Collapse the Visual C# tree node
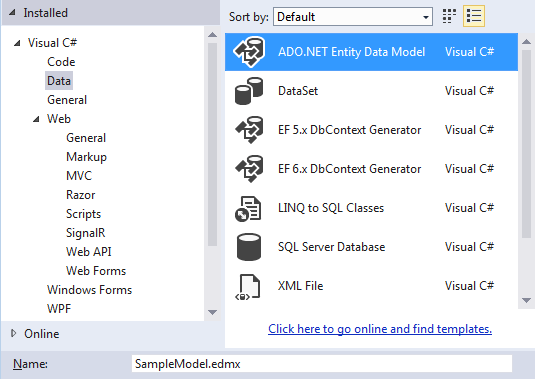This screenshot has width=535, height=379. (x=17, y=43)
